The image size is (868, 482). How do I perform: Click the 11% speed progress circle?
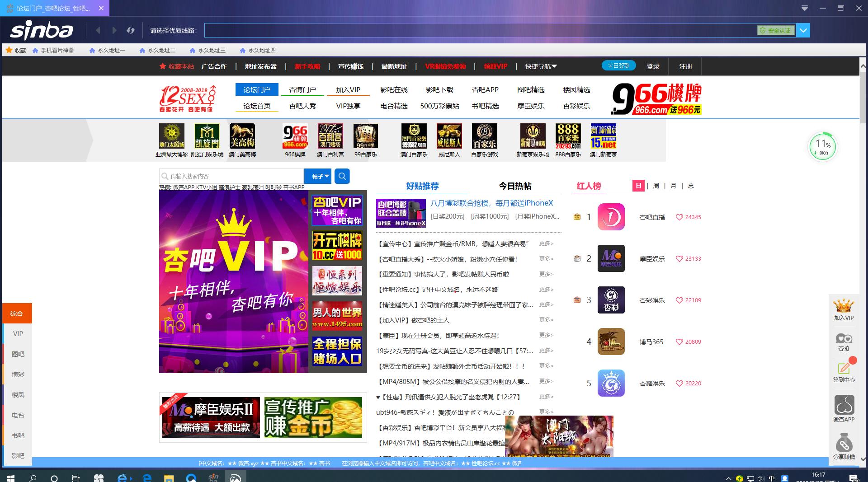[x=822, y=147]
